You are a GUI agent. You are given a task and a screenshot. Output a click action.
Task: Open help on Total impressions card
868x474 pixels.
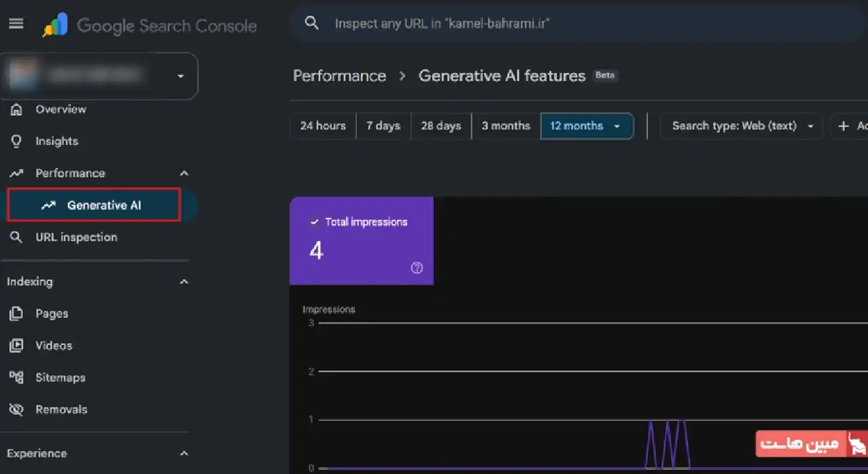pos(417,268)
